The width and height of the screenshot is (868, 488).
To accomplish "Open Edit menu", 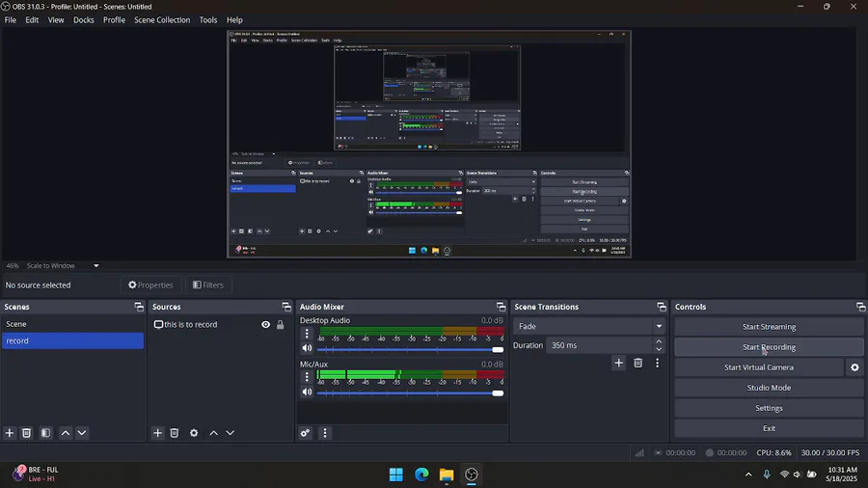I will [32, 20].
